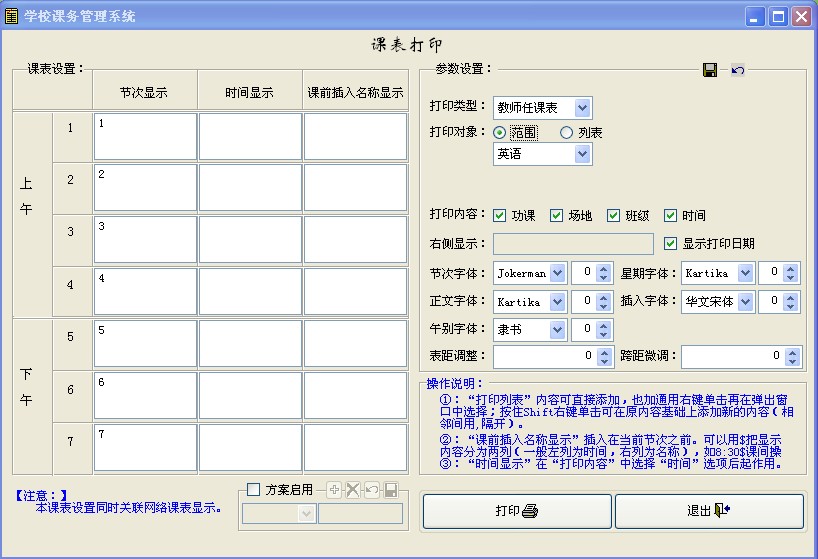This screenshot has height=559, width=818.
Task: Click the 跨距微调 value field
Action: point(733,357)
